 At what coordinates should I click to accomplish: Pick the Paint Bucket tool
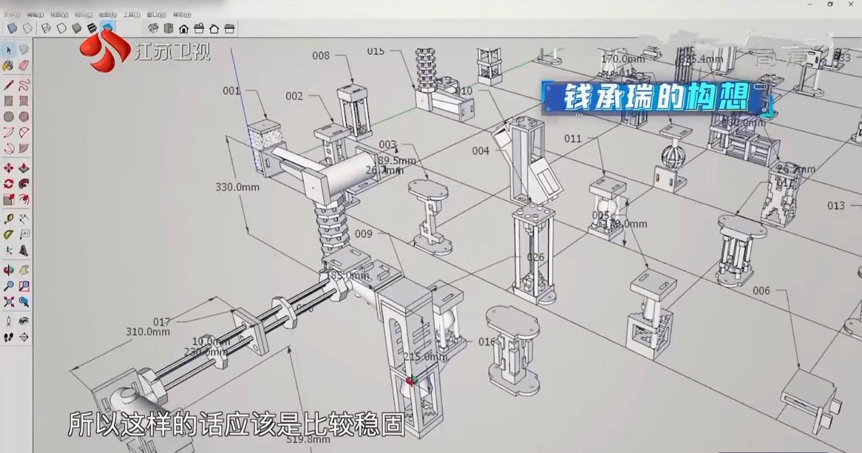click(x=9, y=65)
